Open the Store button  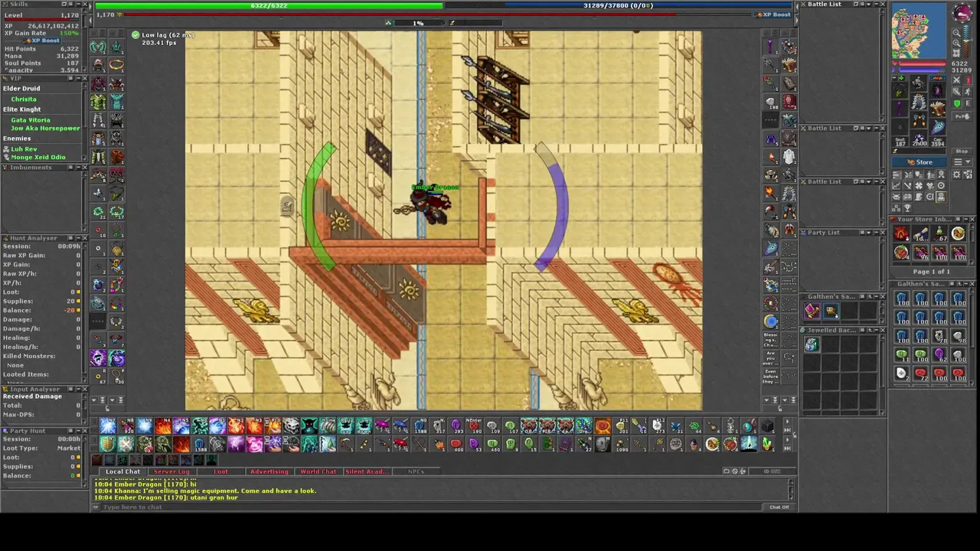(x=920, y=162)
